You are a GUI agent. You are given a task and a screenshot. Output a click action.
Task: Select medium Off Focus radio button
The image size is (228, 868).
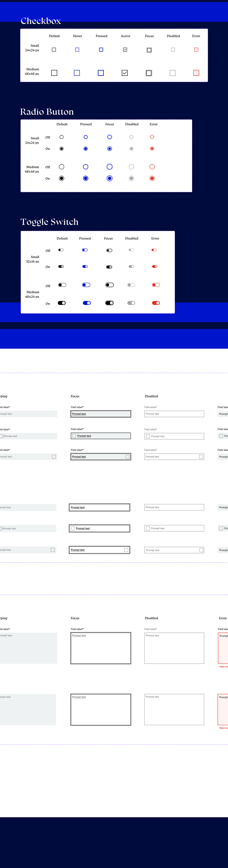click(x=110, y=167)
